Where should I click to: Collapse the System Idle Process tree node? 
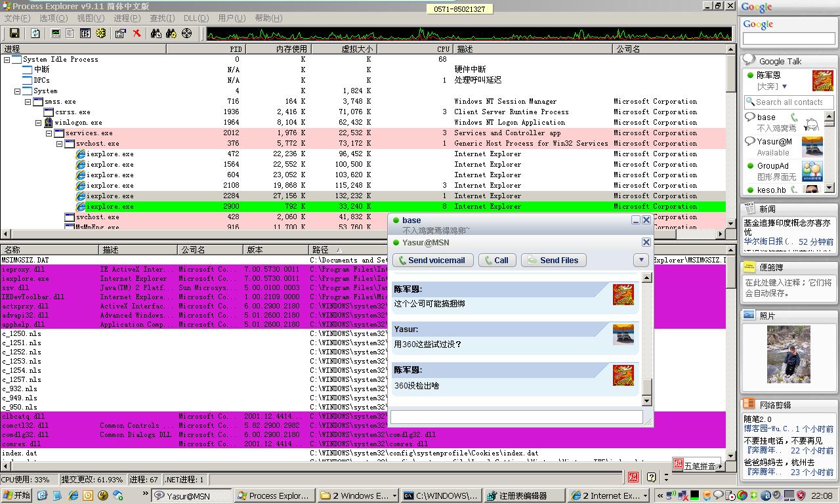point(7,60)
